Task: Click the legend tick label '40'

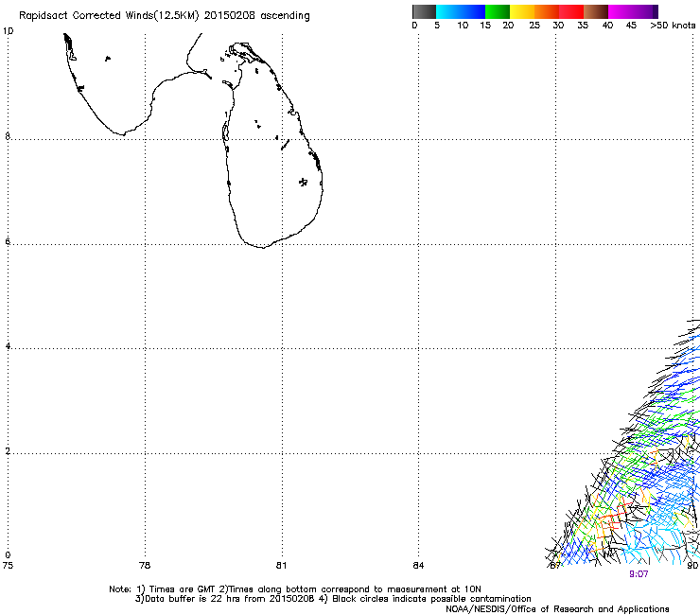Action: click(607, 26)
